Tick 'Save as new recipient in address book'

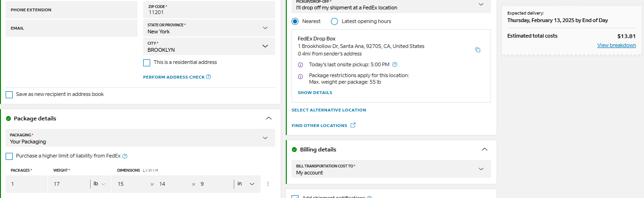point(9,95)
